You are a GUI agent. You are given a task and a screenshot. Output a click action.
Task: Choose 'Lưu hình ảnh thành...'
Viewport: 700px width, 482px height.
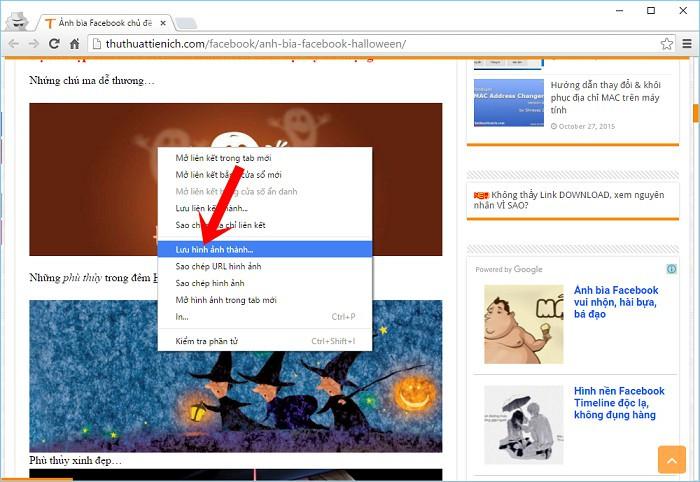[x=265, y=249]
